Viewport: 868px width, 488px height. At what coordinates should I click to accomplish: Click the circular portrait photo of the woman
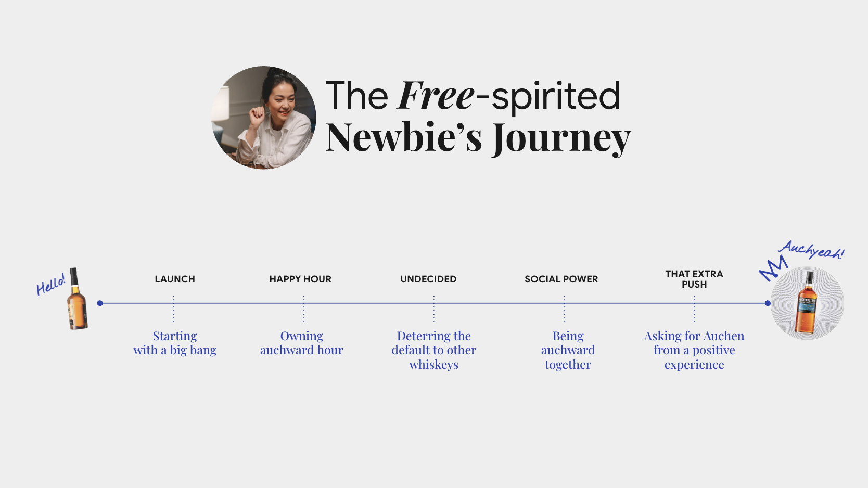(263, 118)
